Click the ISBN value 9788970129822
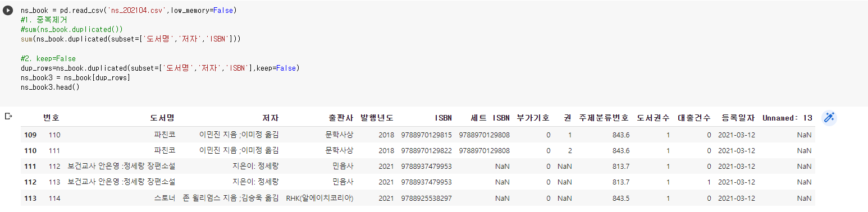Screen dimensions: 868x212 point(427,150)
